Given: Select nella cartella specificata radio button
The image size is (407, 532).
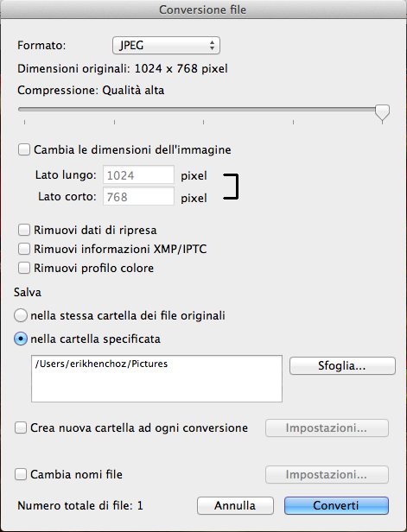Looking at the screenshot, I should (21, 339).
